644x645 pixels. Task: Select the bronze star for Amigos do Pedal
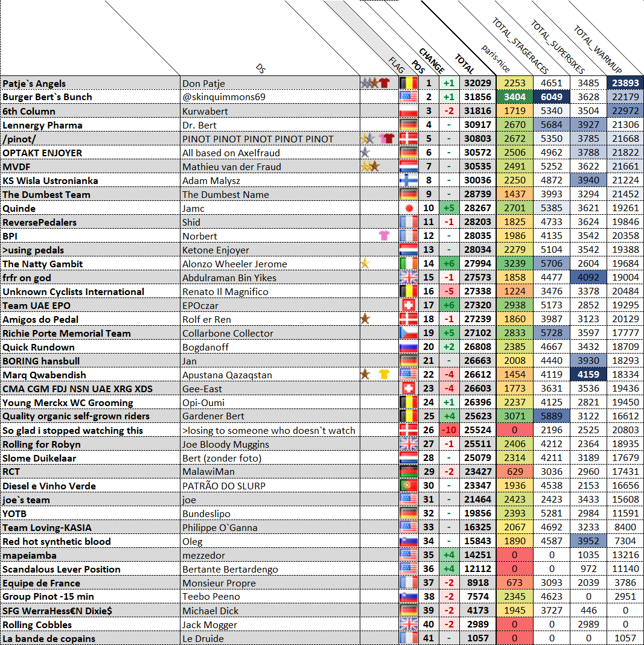pyautogui.click(x=365, y=319)
